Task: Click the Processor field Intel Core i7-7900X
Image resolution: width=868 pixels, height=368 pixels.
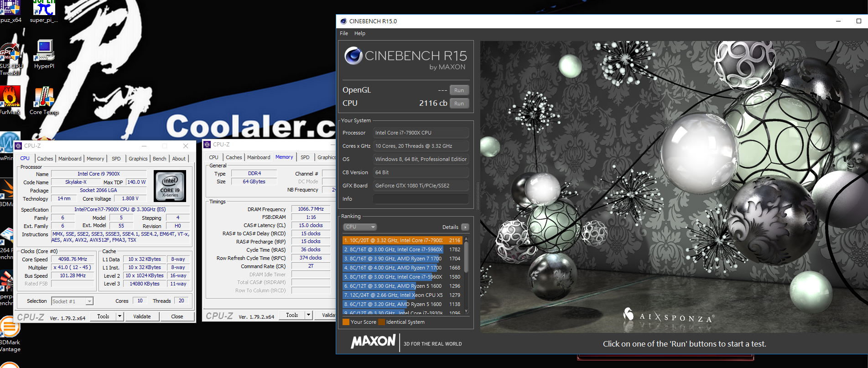Action: tap(421, 133)
